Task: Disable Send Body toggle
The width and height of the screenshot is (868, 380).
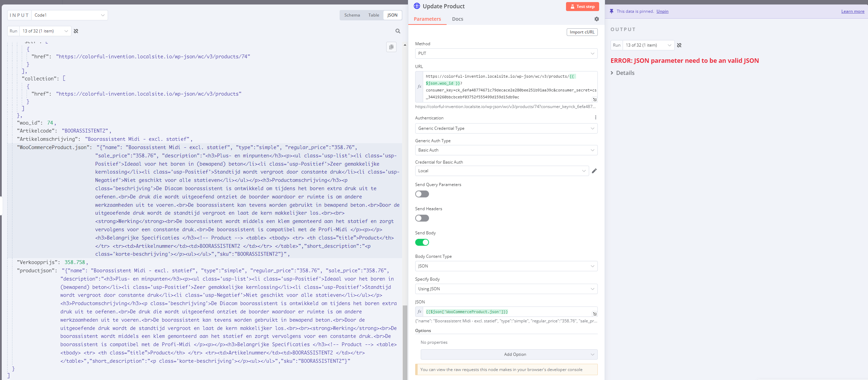Action: coord(422,242)
